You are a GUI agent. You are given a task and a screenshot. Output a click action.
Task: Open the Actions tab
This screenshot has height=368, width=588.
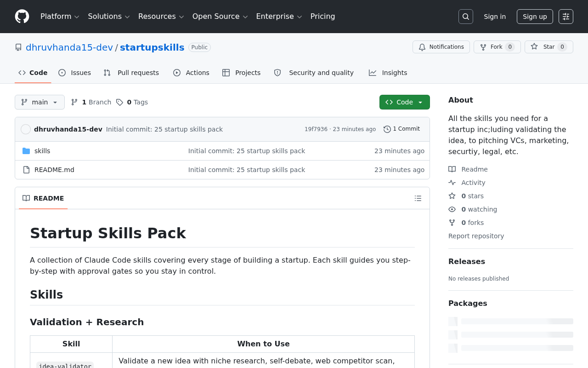coord(191,73)
